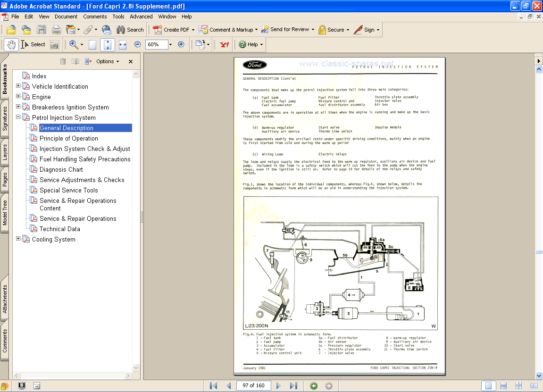Delete bookmark with trash icon
543x392 pixels.
click(63, 61)
